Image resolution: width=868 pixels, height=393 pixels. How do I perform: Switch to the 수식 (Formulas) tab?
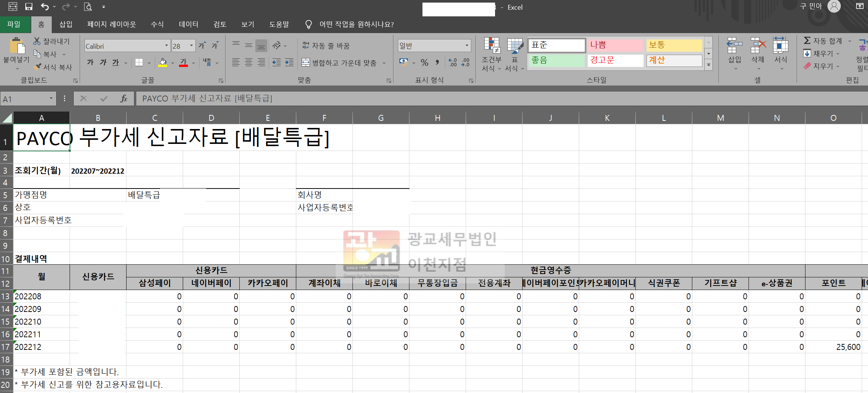[157, 24]
